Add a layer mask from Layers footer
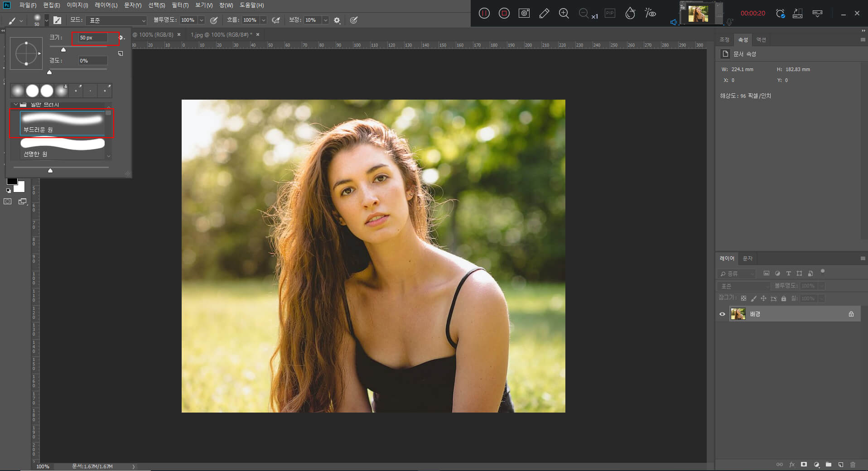The width and height of the screenshot is (868, 471). 804,464
